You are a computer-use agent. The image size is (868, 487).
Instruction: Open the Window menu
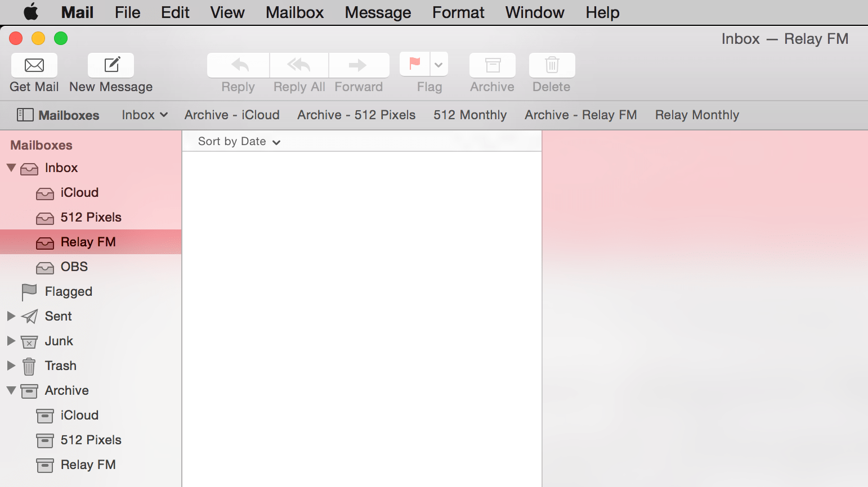pos(535,12)
